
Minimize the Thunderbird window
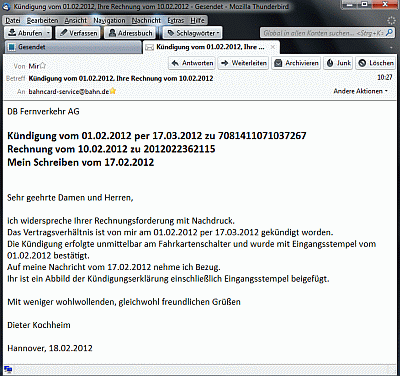[349, 4]
